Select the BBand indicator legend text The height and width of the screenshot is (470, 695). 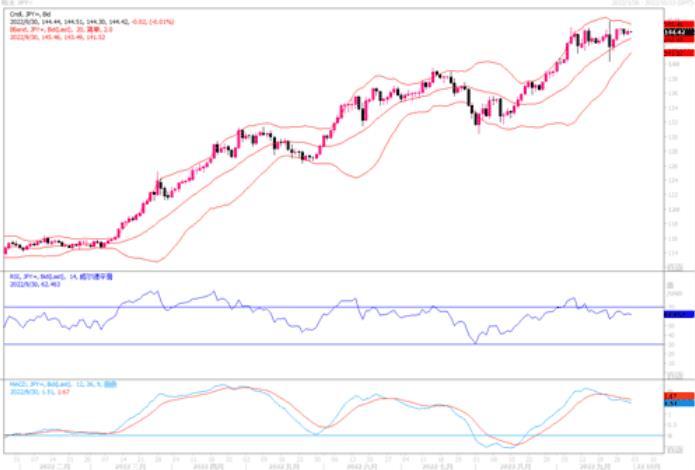point(61,29)
